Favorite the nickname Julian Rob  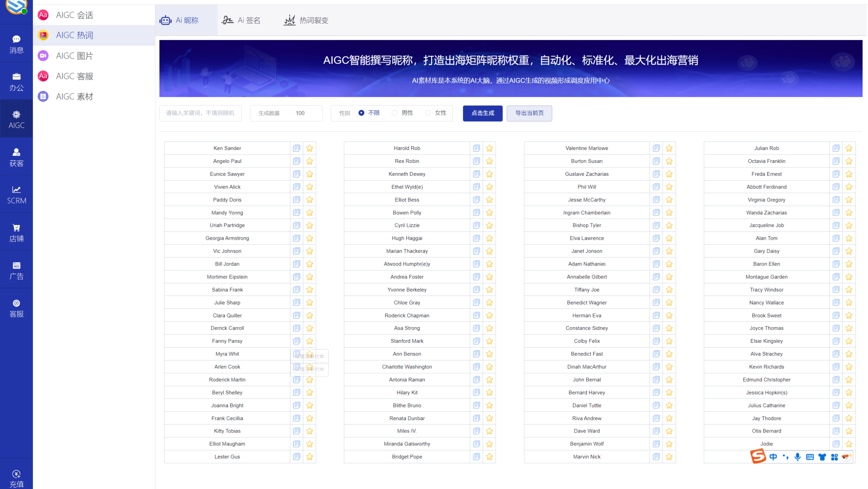pos(849,148)
